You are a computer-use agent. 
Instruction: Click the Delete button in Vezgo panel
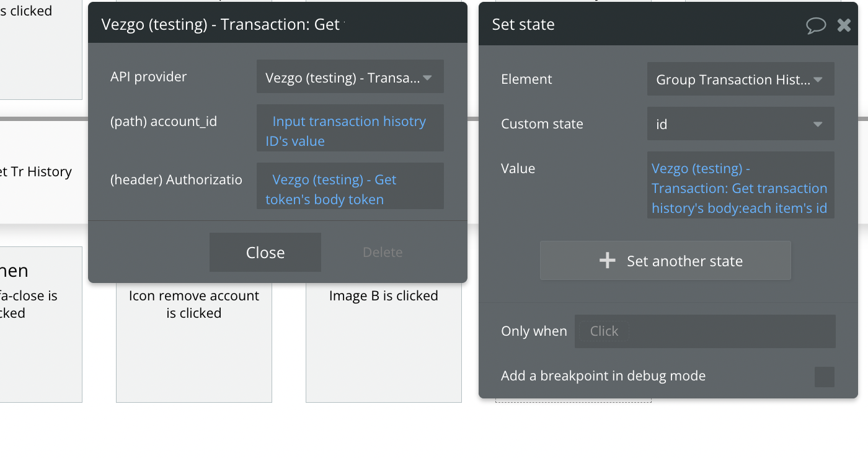click(x=383, y=252)
